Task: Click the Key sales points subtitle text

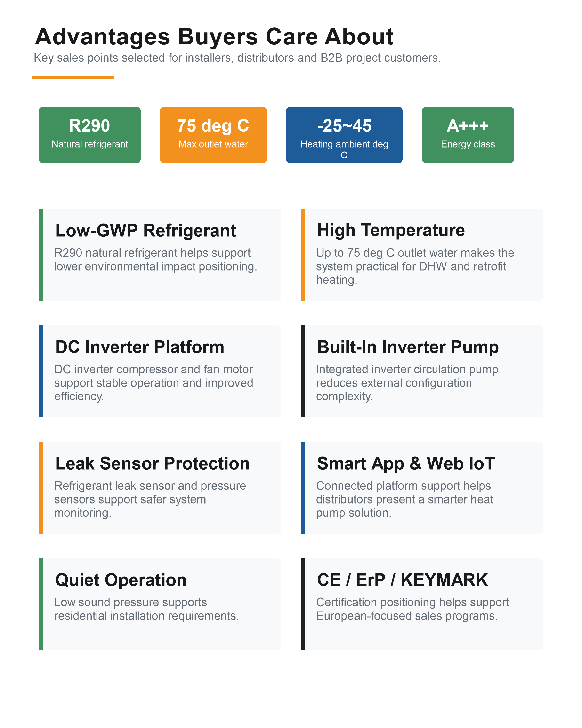Action: [237, 58]
